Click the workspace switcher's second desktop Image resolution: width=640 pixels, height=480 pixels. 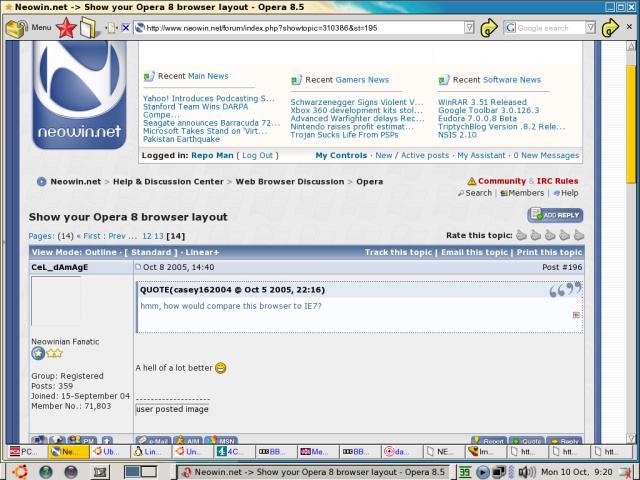(149, 472)
